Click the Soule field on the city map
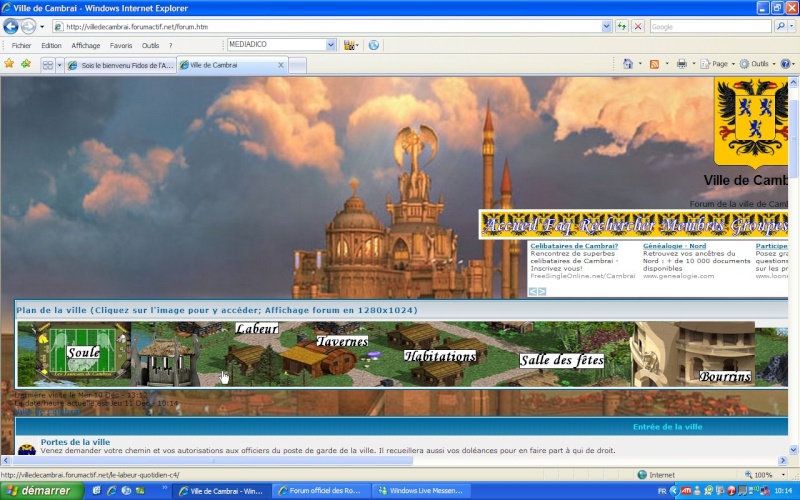Screen dimensions: 800x500 click(83, 352)
